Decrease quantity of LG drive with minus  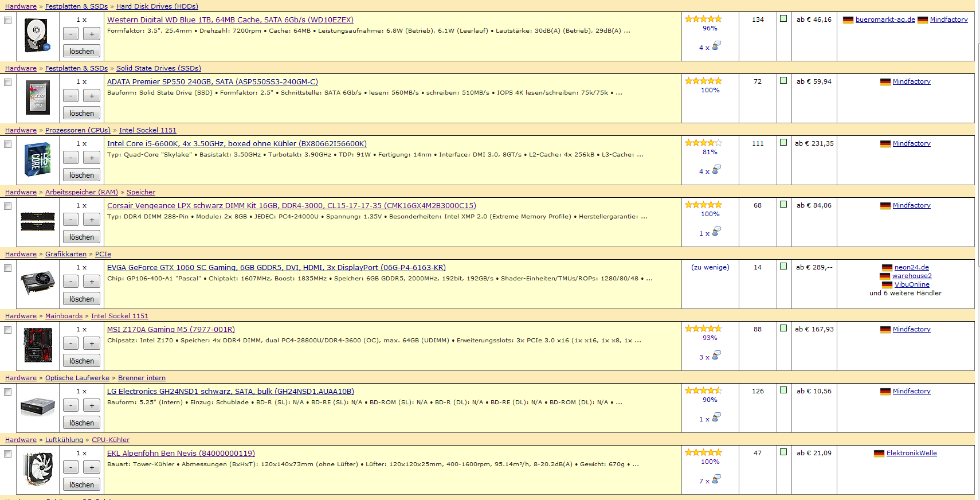point(70,405)
